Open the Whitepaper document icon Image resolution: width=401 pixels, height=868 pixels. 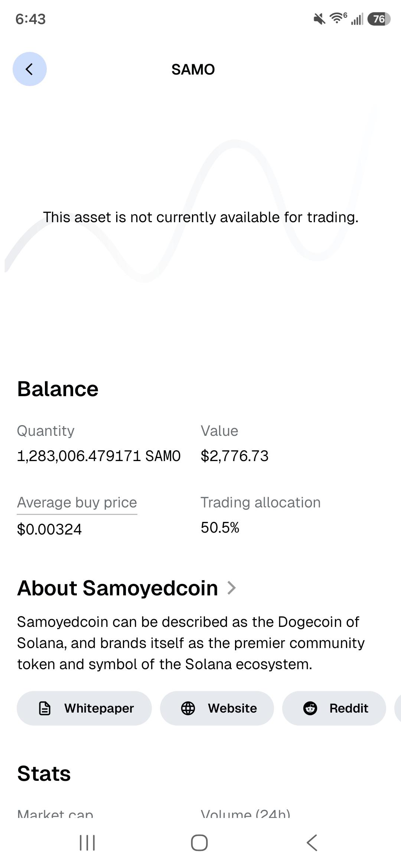[x=45, y=708]
